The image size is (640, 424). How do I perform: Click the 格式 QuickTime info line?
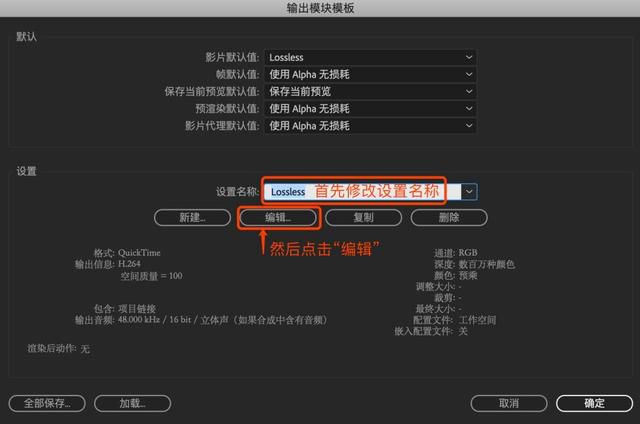pos(127,253)
